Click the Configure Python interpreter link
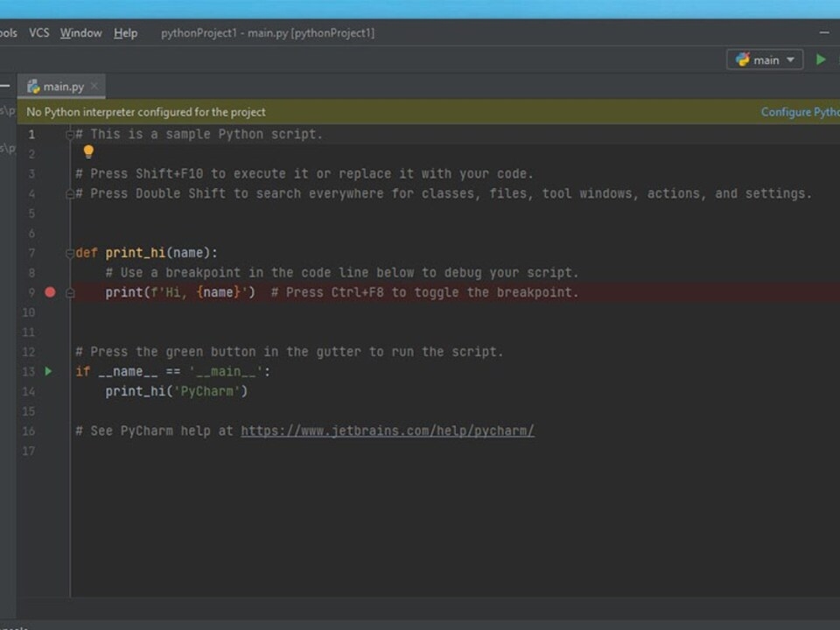This screenshot has height=630, width=840. [x=800, y=112]
